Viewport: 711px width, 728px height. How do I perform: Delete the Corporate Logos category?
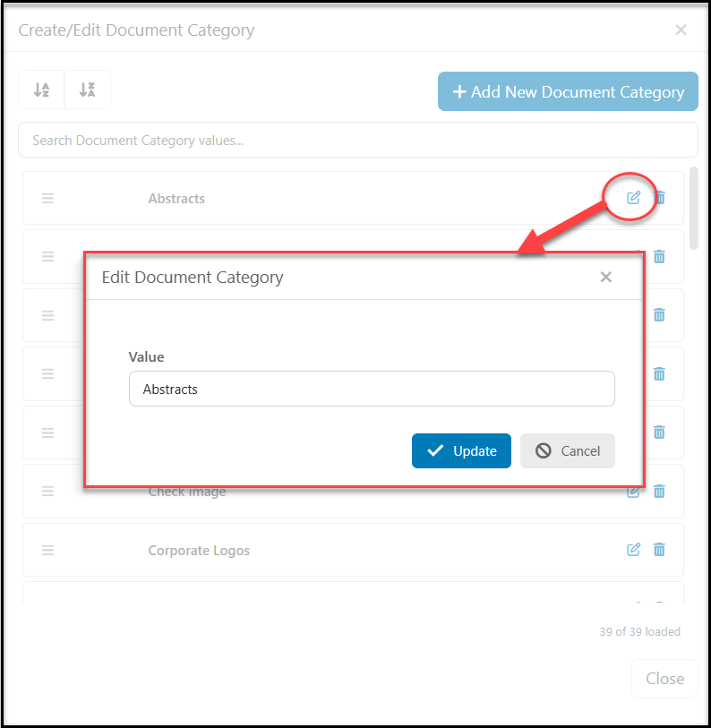(x=659, y=550)
